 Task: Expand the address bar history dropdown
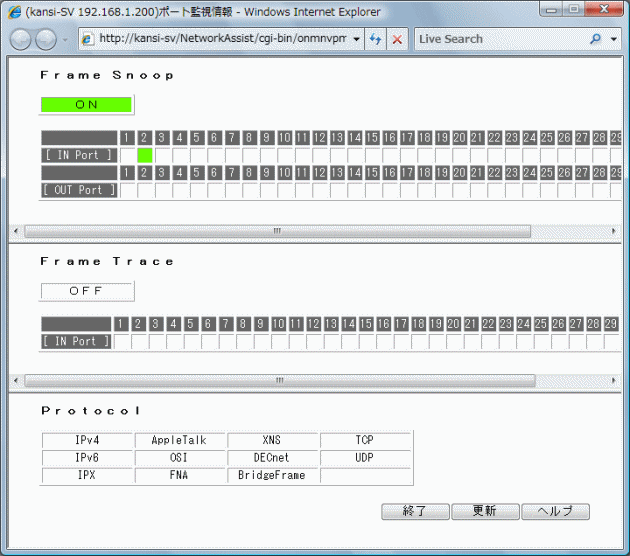[x=356, y=39]
